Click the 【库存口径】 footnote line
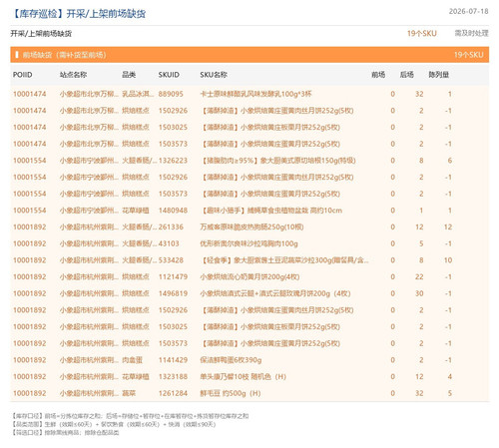 click(130, 416)
